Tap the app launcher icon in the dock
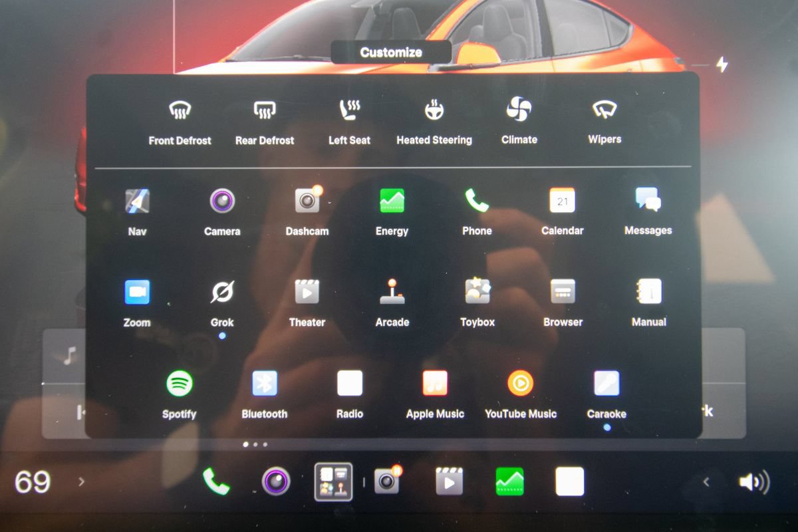 tap(334, 482)
